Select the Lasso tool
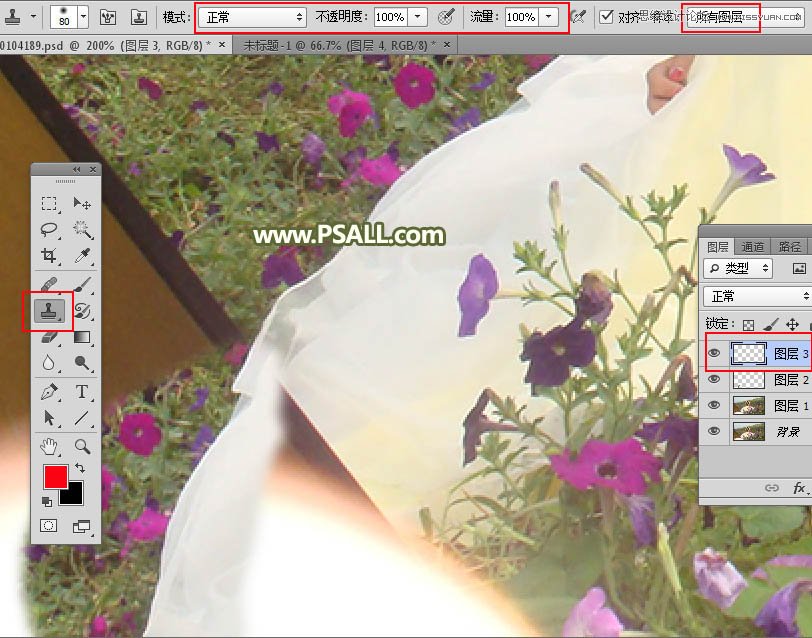 pyautogui.click(x=49, y=229)
